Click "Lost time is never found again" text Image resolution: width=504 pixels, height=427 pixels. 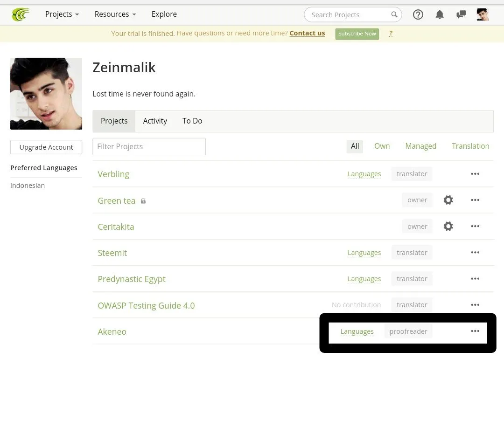coord(144,94)
